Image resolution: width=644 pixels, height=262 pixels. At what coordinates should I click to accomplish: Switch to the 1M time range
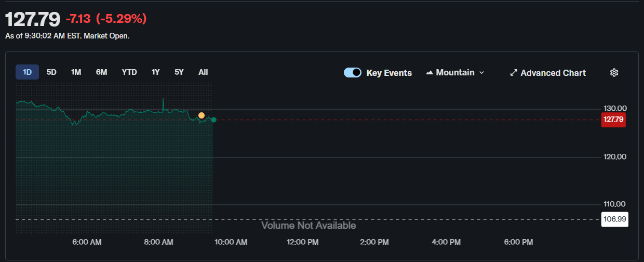coord(76,72)
